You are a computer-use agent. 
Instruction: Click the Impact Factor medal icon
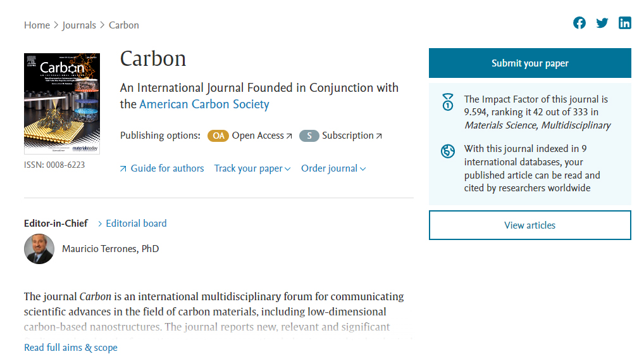(448, 102)
